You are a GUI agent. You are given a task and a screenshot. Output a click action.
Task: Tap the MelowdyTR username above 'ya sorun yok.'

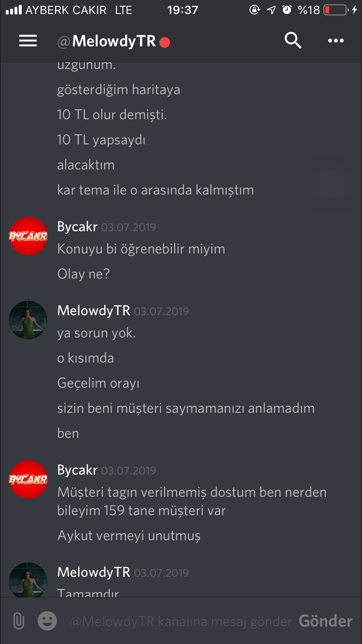click(x=94, y=310)
